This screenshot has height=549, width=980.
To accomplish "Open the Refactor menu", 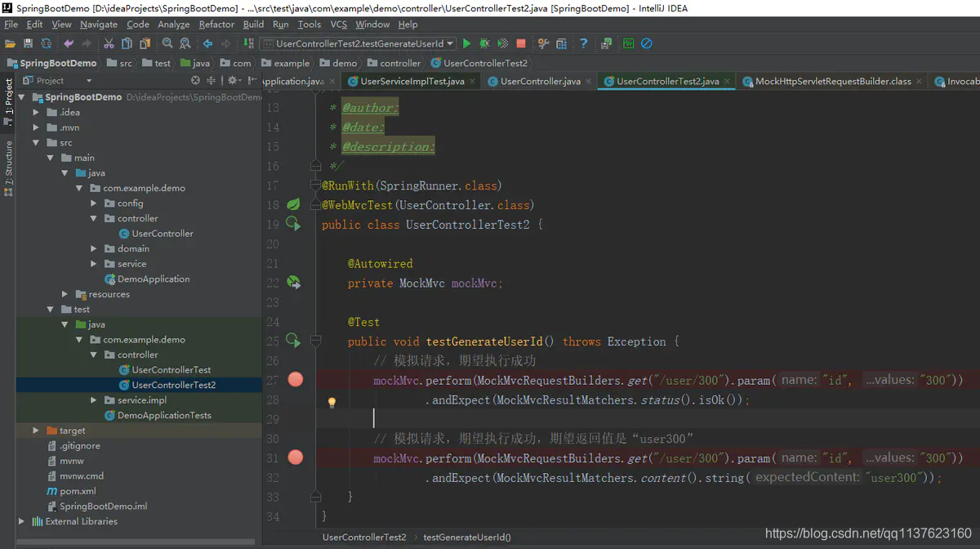I will 216,25.
